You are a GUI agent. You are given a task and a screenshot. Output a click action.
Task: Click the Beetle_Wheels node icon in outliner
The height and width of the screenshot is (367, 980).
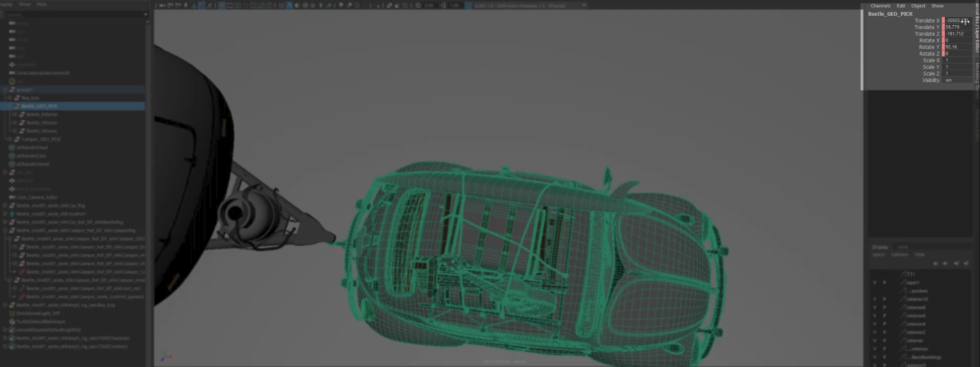click(22, 131)
